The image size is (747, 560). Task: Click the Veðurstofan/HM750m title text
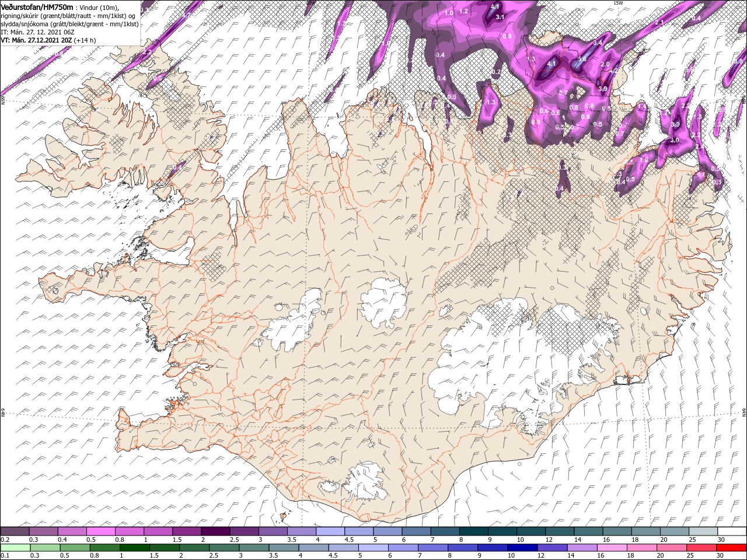coord(37,6)
